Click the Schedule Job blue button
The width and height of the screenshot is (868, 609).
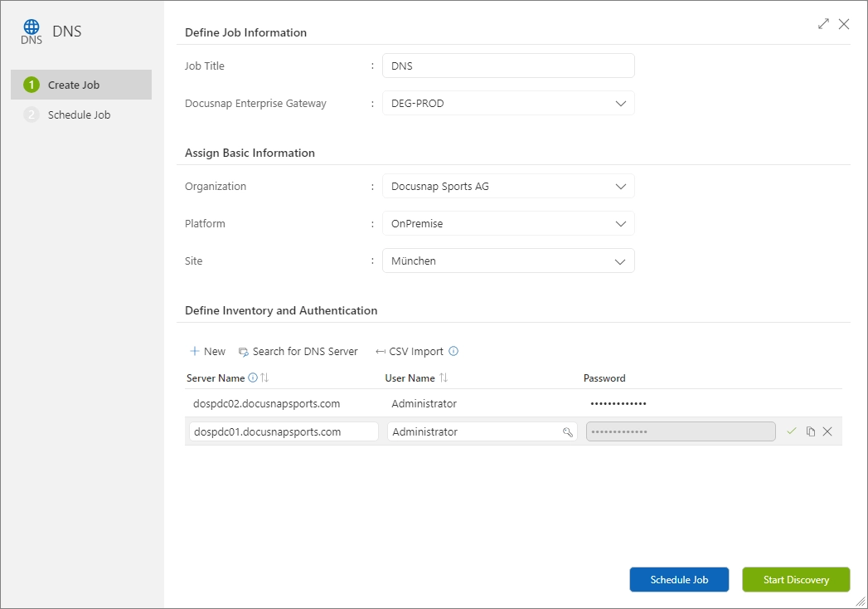click(x=679, y=580)
